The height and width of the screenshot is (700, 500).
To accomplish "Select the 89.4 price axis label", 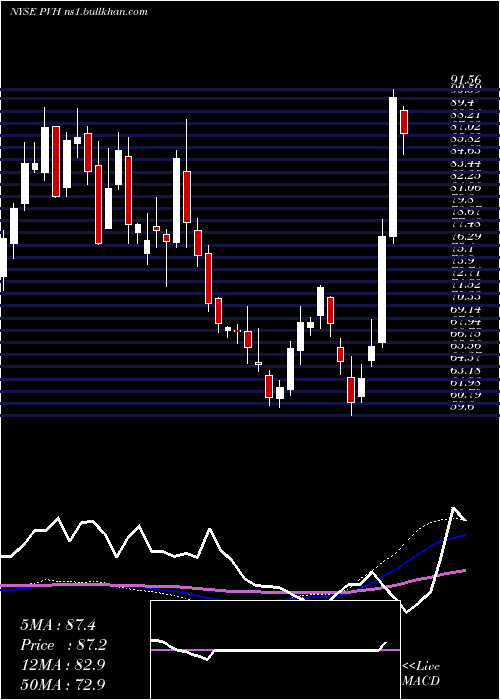I will pos(462,103).
